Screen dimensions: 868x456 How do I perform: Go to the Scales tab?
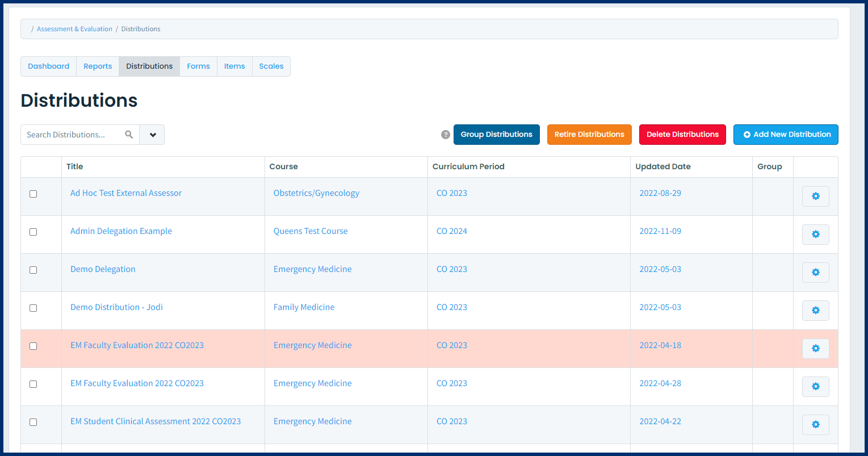pos(271,66)
